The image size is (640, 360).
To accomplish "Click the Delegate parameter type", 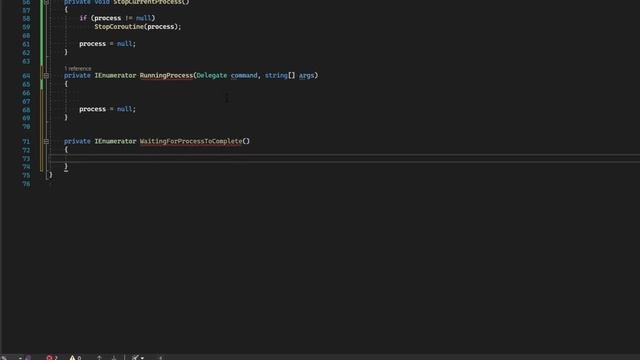I will [x=212, y=76].
